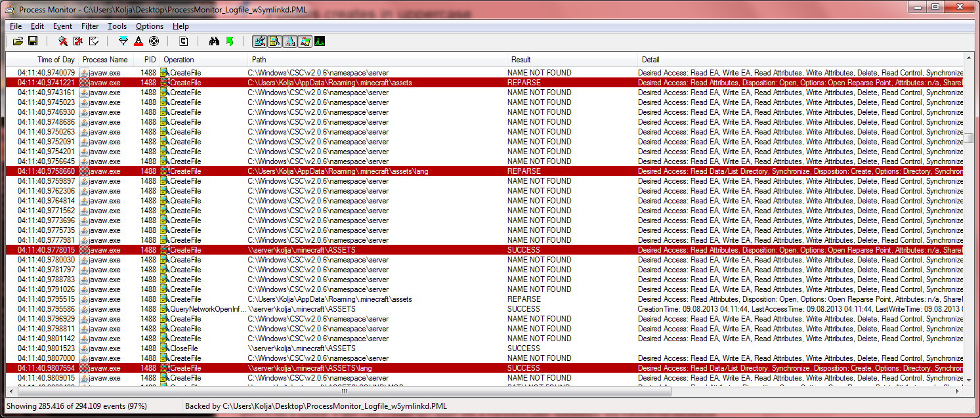Click the green Jump To arrow icon
This screenshot has height=418, width=980.
click(x=229, y=41)
